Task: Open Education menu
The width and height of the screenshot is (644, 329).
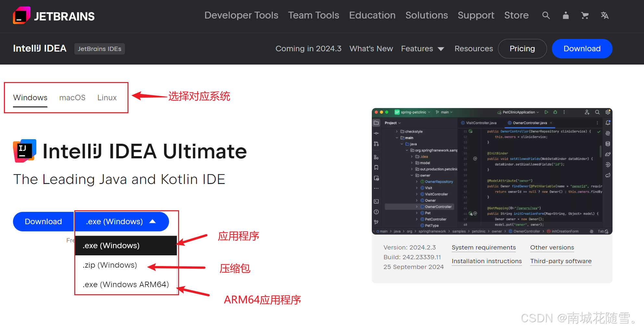Action: (x=372, y=15)
